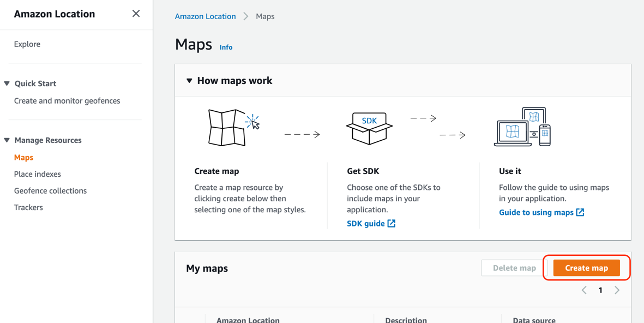Open Create and monitor geofences quick start
This screenshot has width=644, height=323.
point(67,101)
